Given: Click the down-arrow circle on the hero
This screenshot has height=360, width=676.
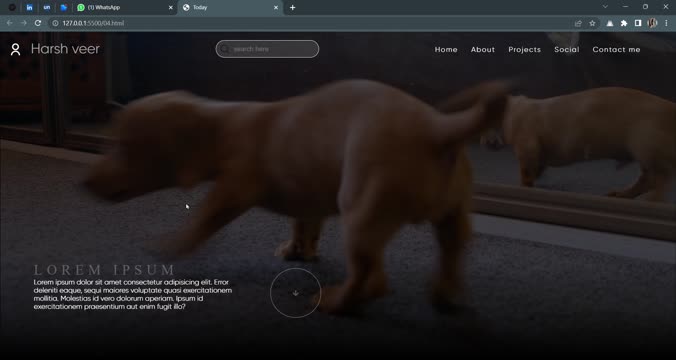Looking at the screenshot, I should point(295,293).
